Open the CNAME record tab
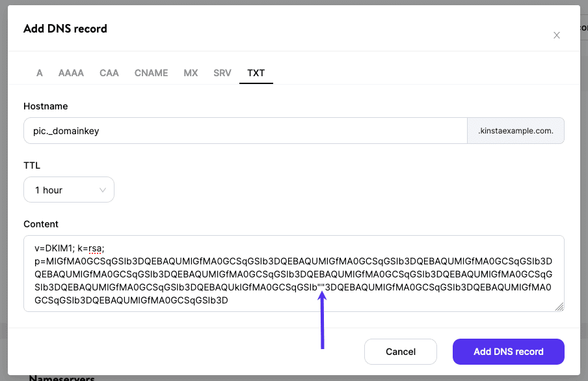The image size is (588, 381). click(151, 73)
